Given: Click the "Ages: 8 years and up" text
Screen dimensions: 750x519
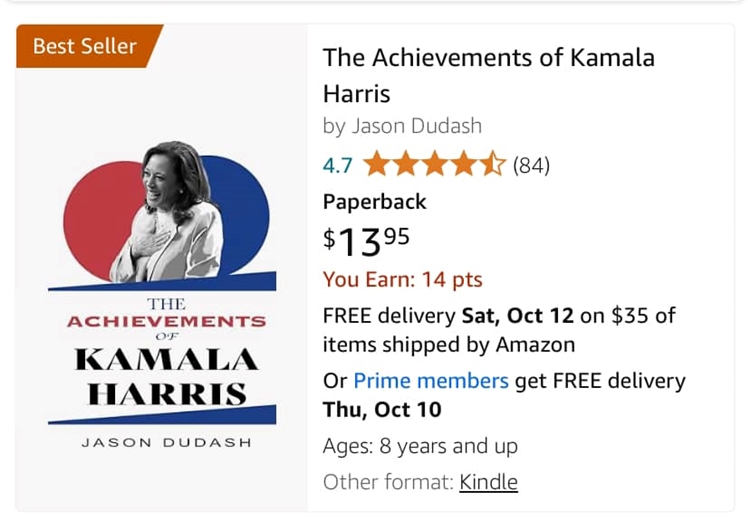Looking at the screenshot, I should 420,446.
